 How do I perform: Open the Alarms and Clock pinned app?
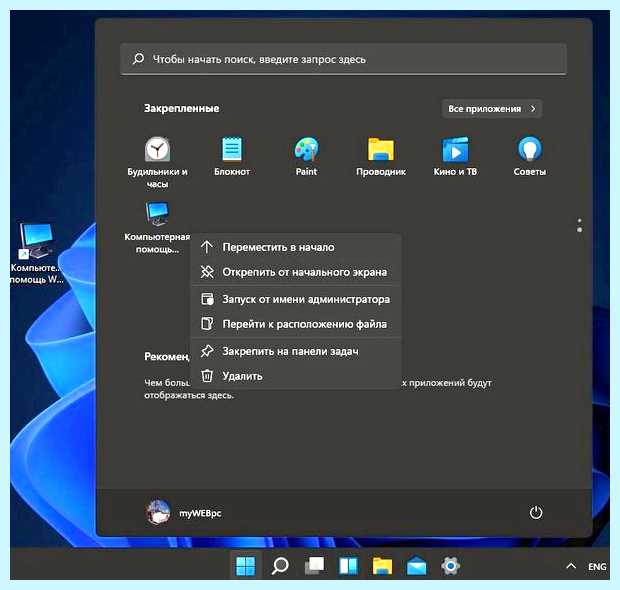point(157,162)
